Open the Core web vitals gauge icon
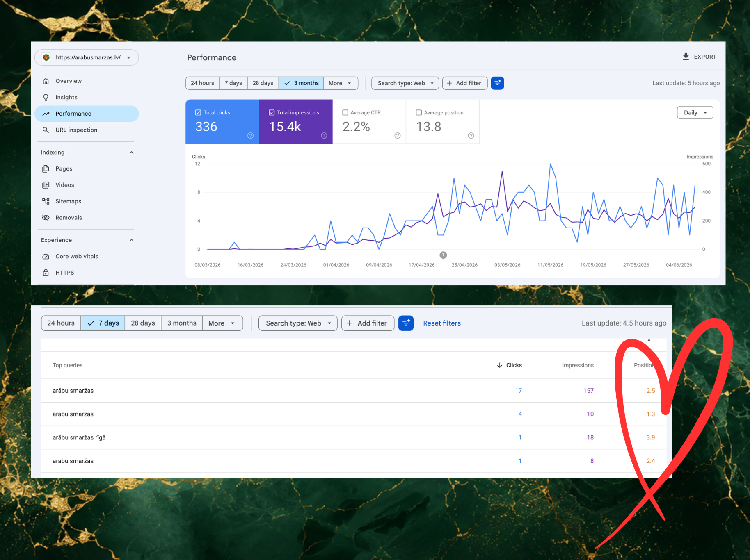Viewport: 750px width, 560px height. tap(46, 257)
